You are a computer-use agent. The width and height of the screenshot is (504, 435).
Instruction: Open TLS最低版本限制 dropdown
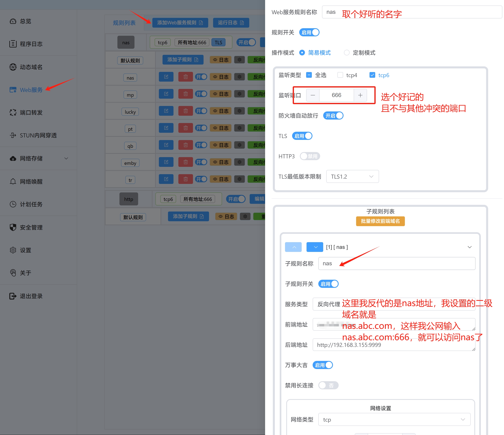352,176
